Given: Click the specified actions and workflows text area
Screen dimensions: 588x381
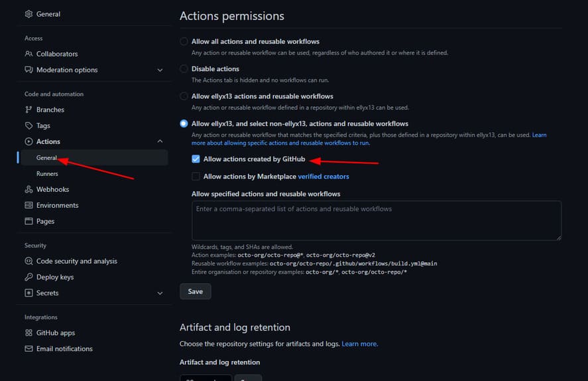Looking at the screenshot, I should (377, 220).
